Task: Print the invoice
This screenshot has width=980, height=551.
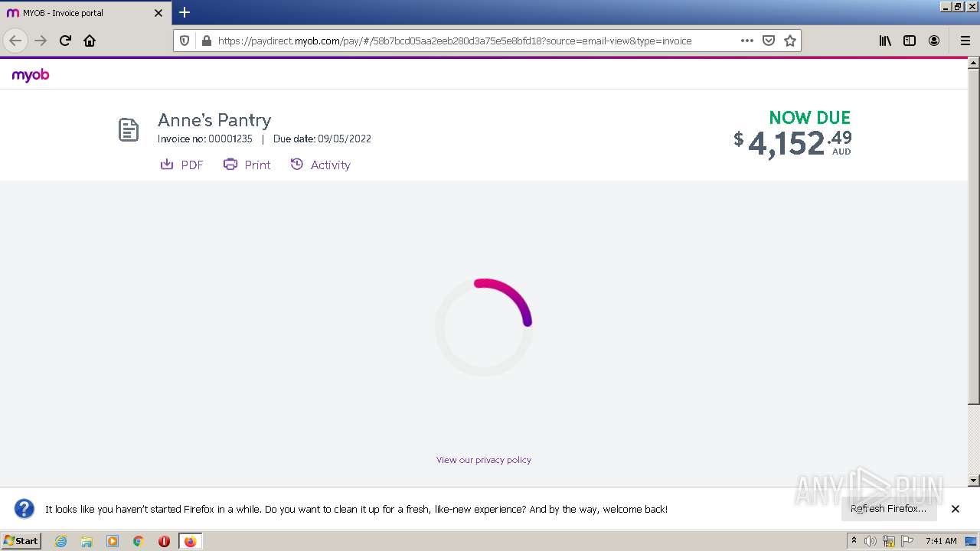Action: 247,165
